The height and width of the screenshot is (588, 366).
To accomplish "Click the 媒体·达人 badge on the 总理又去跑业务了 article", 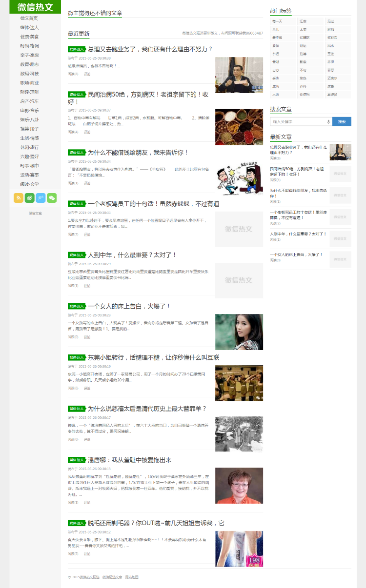I will pyautogui.click(x=77, y=49).
